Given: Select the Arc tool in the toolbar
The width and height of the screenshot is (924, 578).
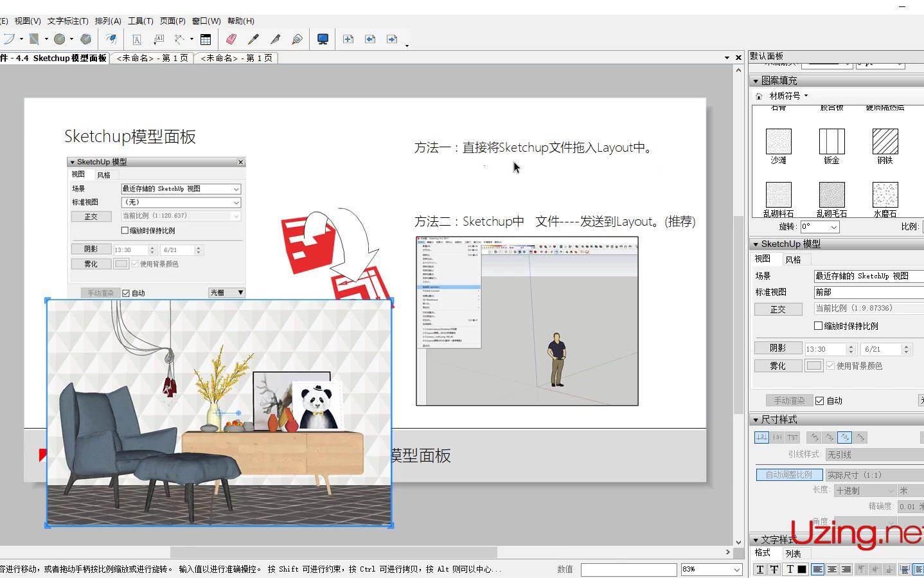Looking at the screenshot, I should 9,39.
